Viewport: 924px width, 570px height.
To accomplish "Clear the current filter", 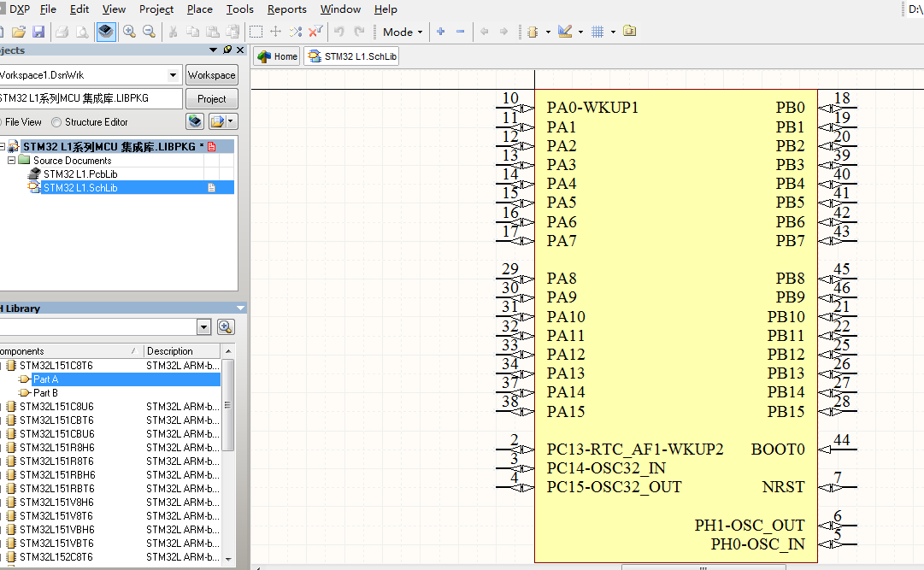I will [x=316, y=31].
